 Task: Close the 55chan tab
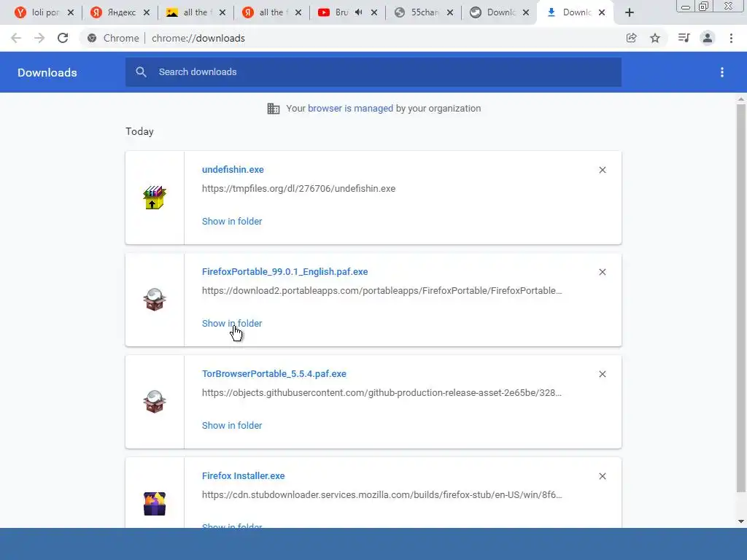(x=449, y=12)
